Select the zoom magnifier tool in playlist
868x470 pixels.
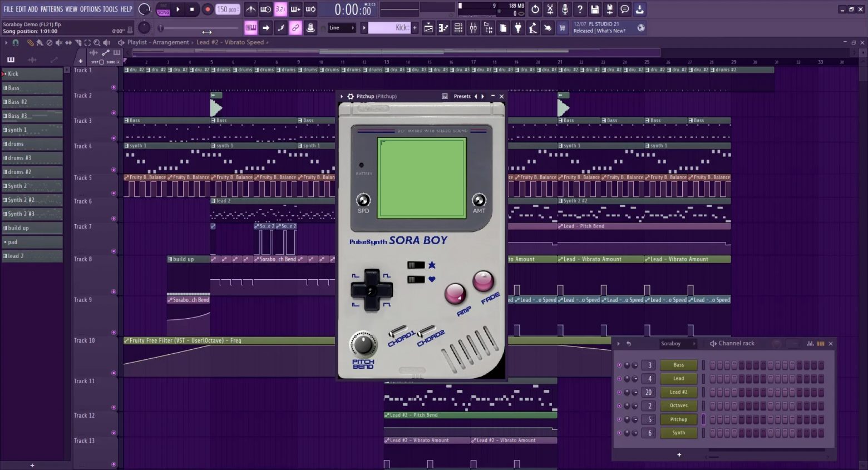[x=97, y=42]
